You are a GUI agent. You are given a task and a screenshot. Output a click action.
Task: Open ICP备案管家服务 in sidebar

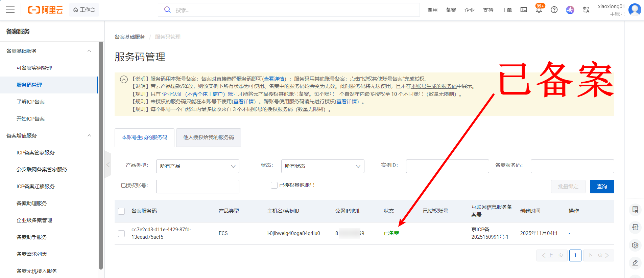tap(35, 153)
